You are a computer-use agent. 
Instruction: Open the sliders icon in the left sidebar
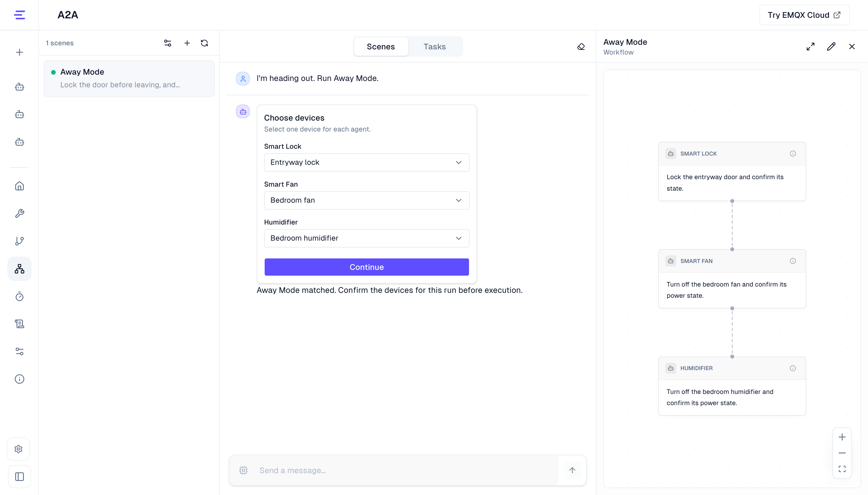click(x=19, y=351)
